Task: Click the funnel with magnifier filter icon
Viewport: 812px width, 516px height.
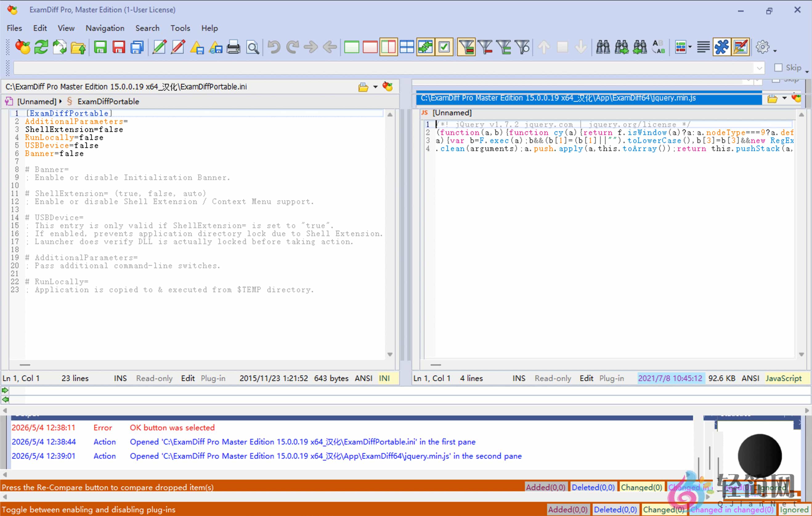Action: pyautogui.click(x=522, y=47)
